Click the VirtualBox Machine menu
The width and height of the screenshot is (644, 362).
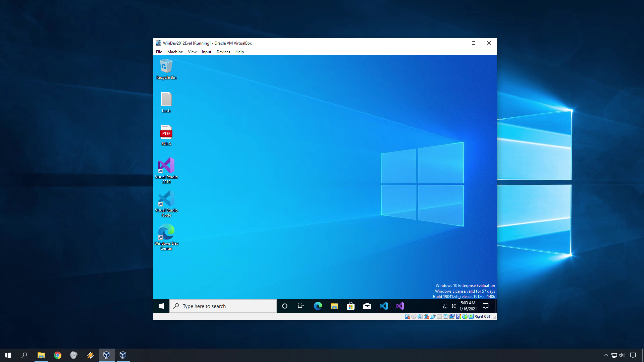[175, 52]
